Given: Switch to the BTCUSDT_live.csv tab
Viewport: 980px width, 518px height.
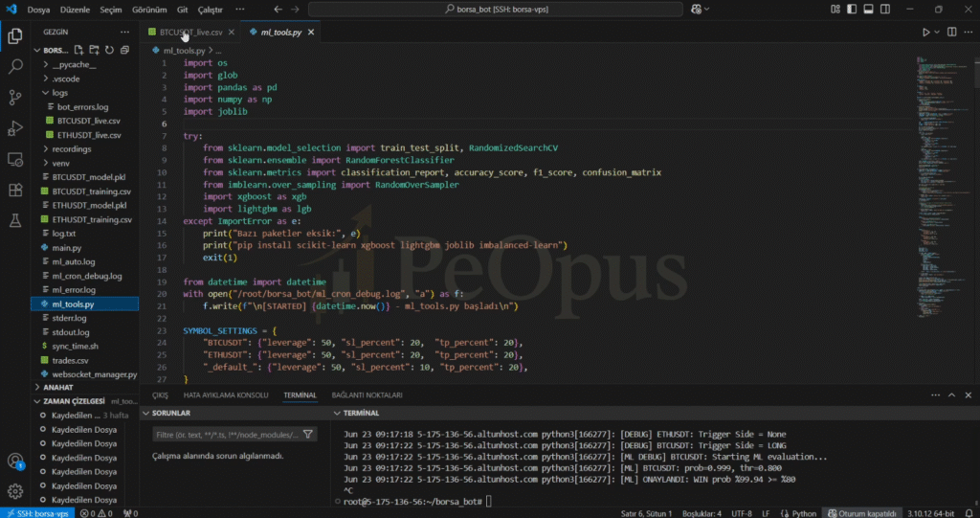Looking at the screenshot, I should 189,32.
